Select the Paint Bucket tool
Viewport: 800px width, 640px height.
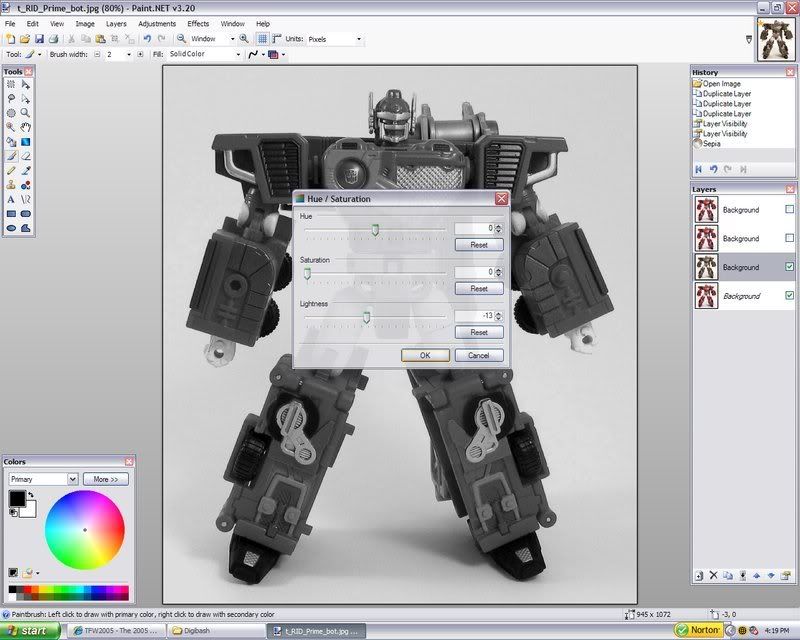point(11,142)
